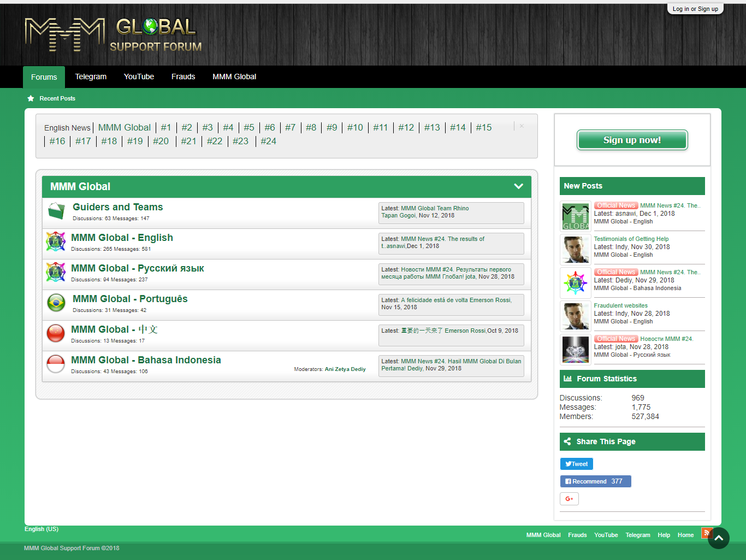Open the Frauds nav item
746x560 pixels.
(x=183, y=76)
